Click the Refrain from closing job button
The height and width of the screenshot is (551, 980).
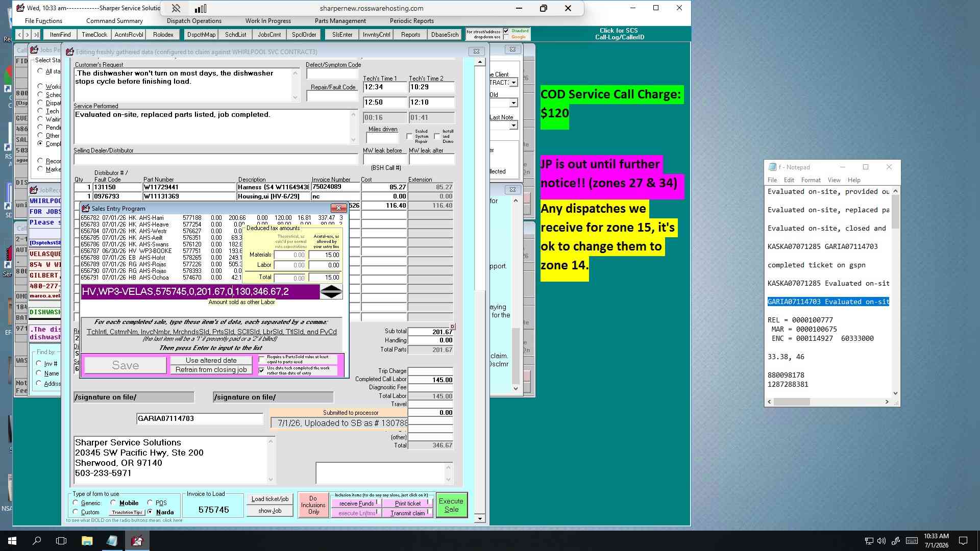point(211,370)
